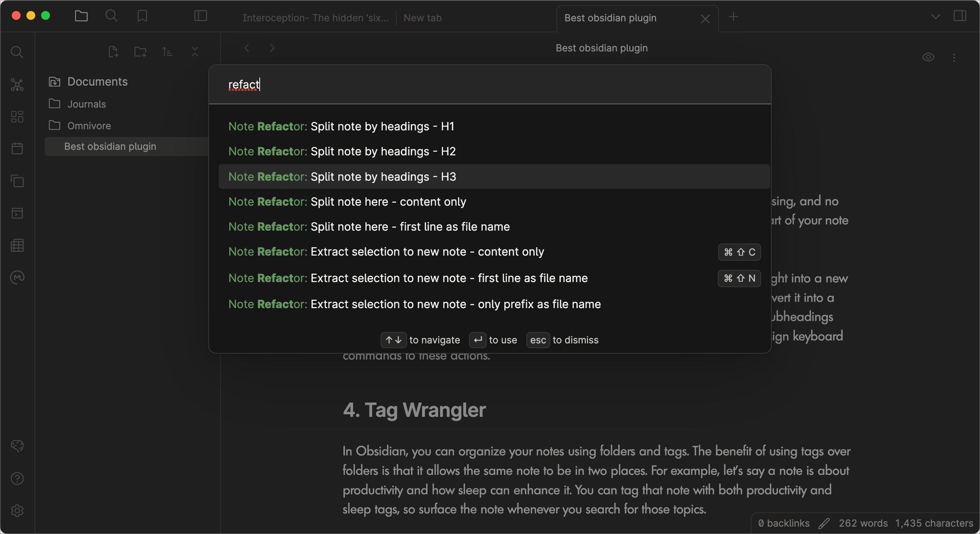This screenshot has width=980, height=534.
Task: Open the Omnivore plugin icon in the ribbon
Action: point(18,277)
